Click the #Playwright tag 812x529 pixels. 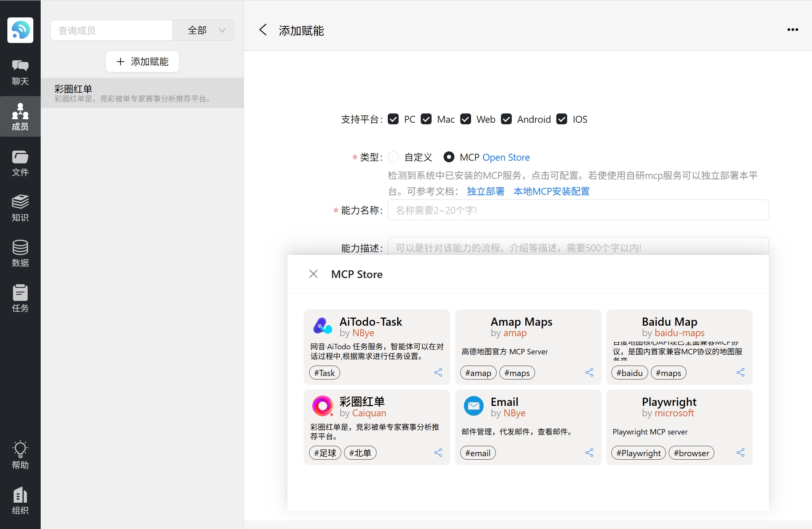pyautogui.click(x=638, y=453)
